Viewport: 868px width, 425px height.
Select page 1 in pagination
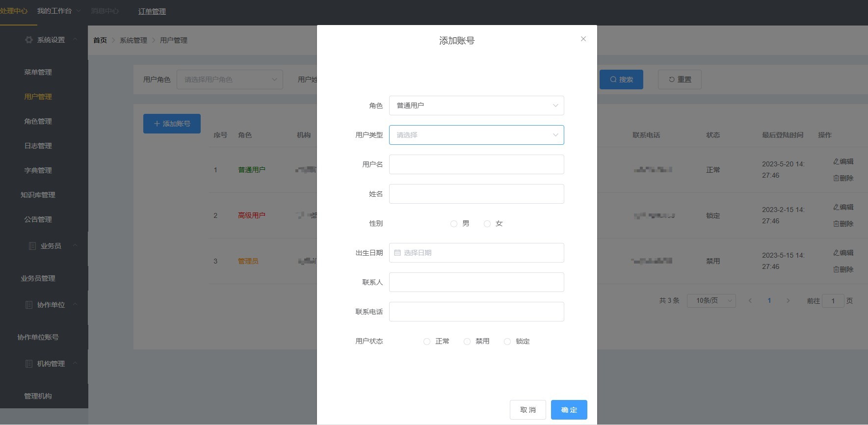click(769, 300)
